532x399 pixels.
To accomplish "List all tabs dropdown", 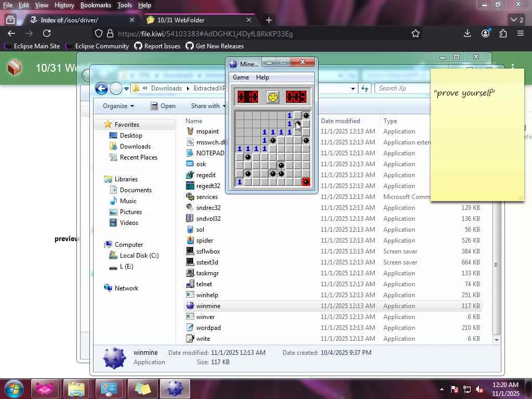I will tap(517, 20).
